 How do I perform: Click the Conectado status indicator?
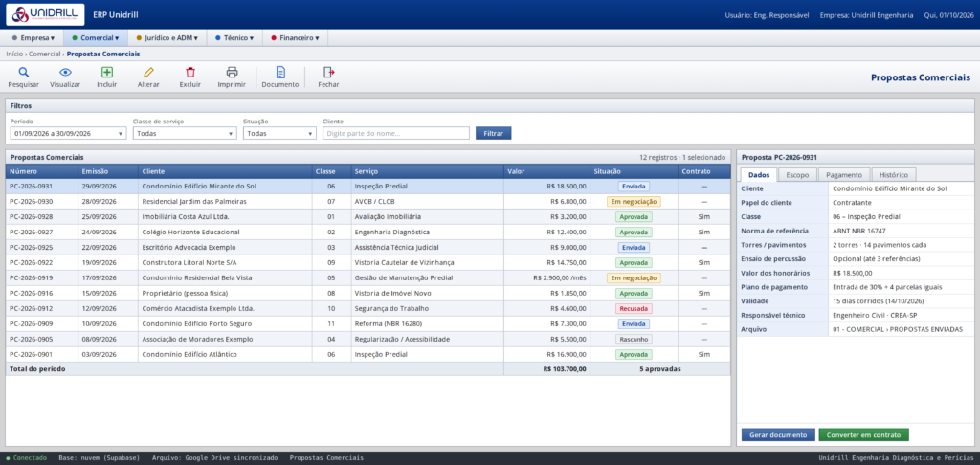pos(26,458)
